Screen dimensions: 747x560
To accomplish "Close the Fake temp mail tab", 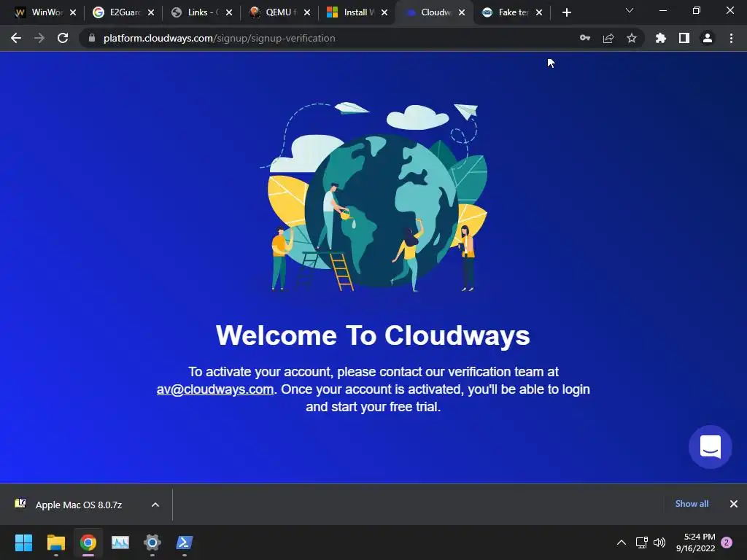I will click(x=539, y=13).
